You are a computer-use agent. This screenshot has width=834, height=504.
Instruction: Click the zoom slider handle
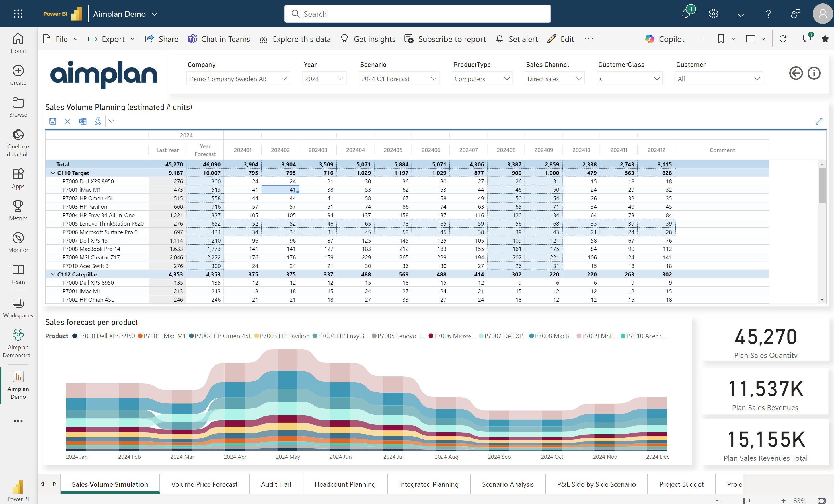(x=744, y=501)
